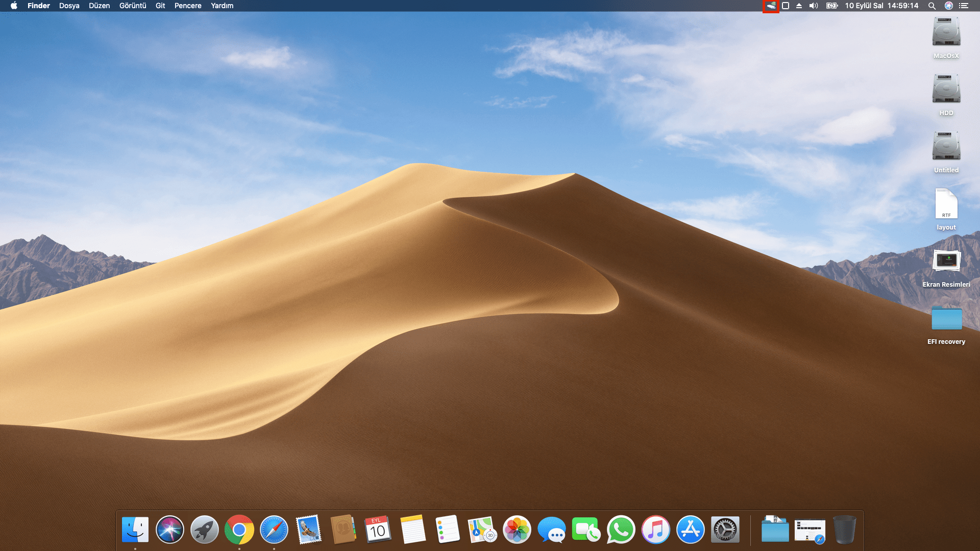Click the USB wireless adapter menu bar icon
Image resolution: width=980 pixels, height=551 pixels.
tap(771, 6)
